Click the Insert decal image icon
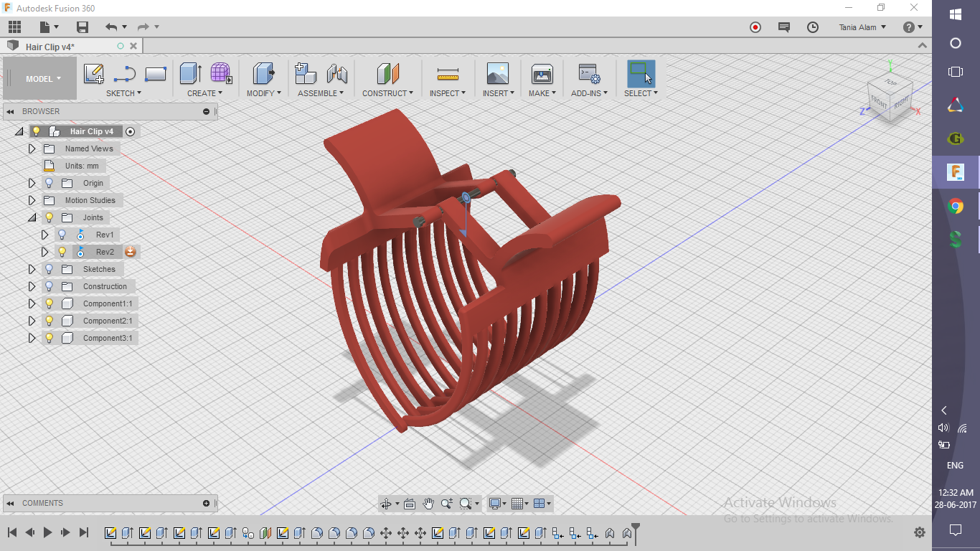Screen dimensions: 980x551 tap(497, 73)
